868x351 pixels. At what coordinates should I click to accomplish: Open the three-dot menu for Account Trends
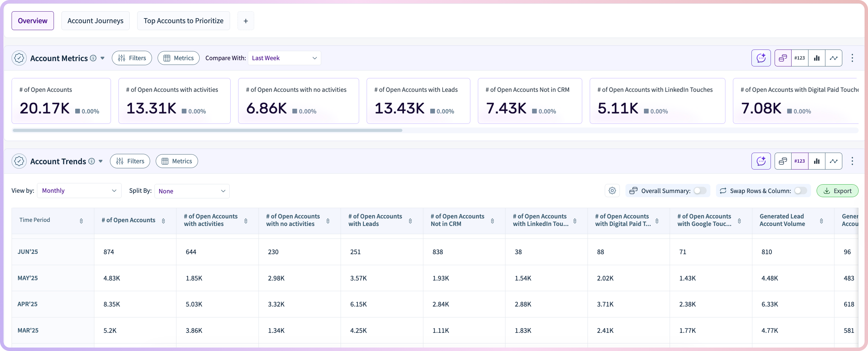point(852,161)
